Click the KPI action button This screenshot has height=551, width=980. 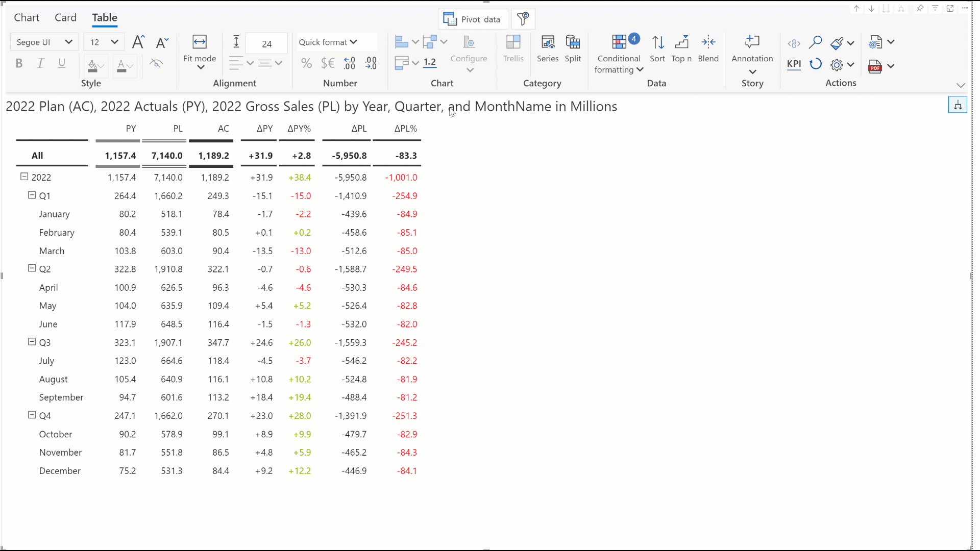click(794, 64)
